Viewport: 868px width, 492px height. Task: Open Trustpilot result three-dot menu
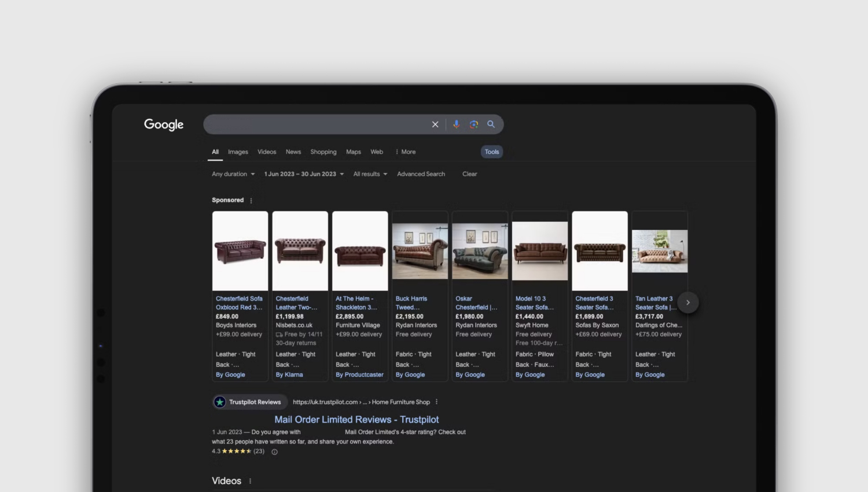pos(437,402)
